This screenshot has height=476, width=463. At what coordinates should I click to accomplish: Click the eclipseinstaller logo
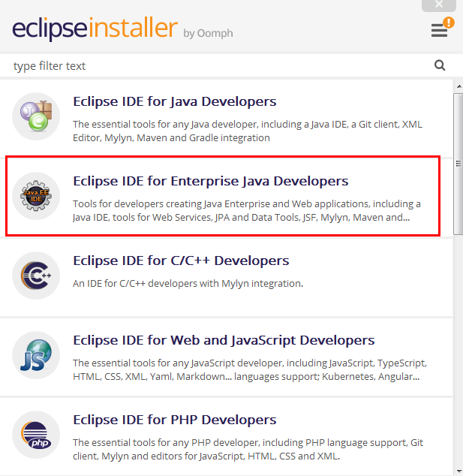pos(95,29)
